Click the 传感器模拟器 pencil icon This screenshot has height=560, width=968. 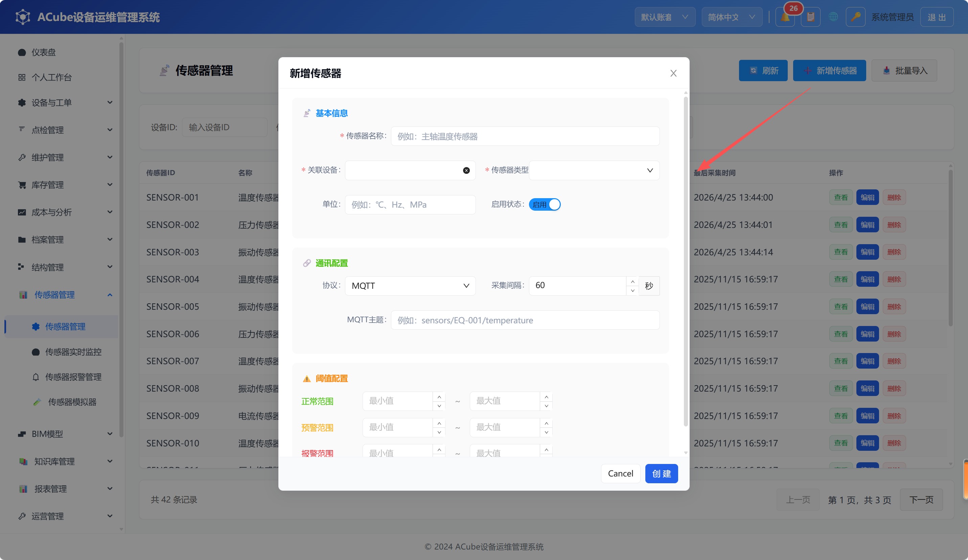click(37, 402)
